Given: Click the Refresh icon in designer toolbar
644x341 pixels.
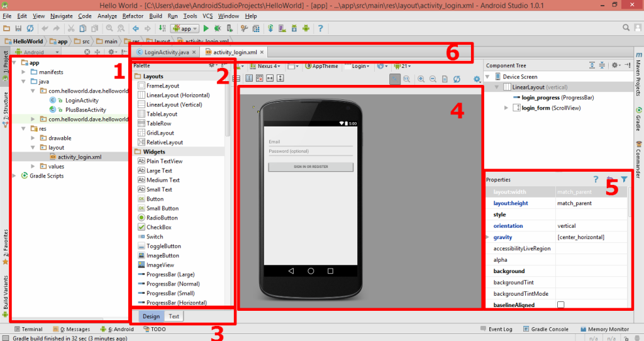Looking at the screenshot, I should click(x=457, y=79).
